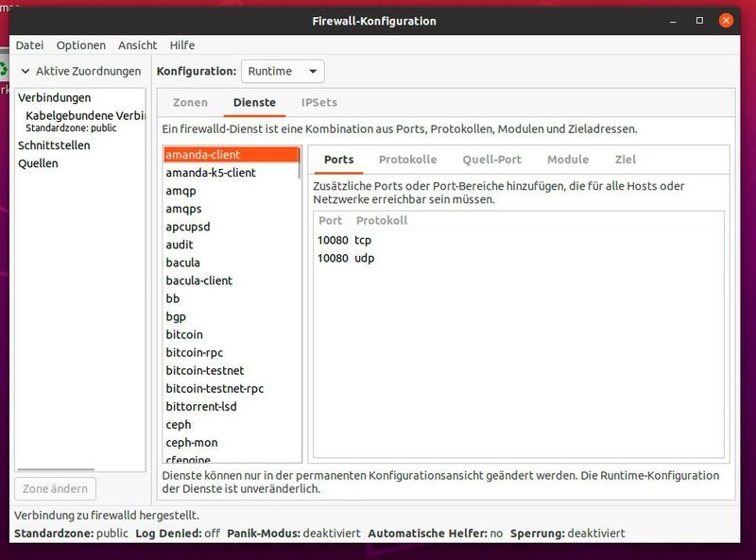The width and height of the screenshot is (756, 560).
Task: Click the services list vertical scrollbar
Action: click(x=300, y=162)
